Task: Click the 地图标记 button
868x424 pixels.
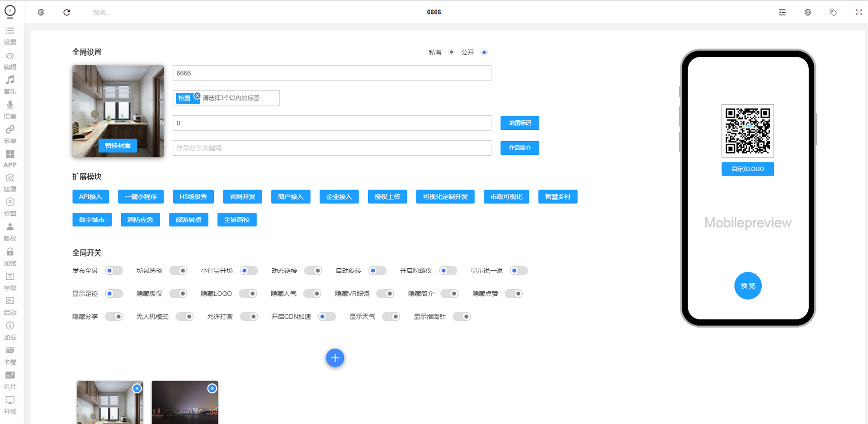Action: point(519,123)
